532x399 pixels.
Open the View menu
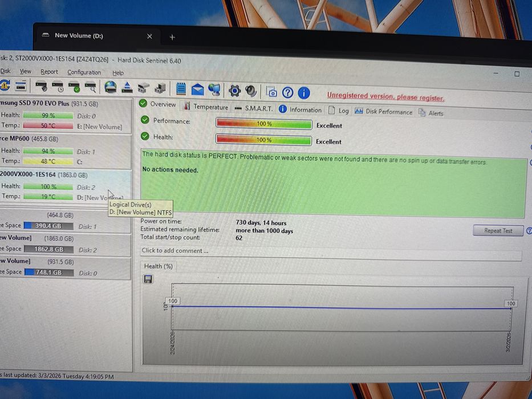click(x=26, y=72)
